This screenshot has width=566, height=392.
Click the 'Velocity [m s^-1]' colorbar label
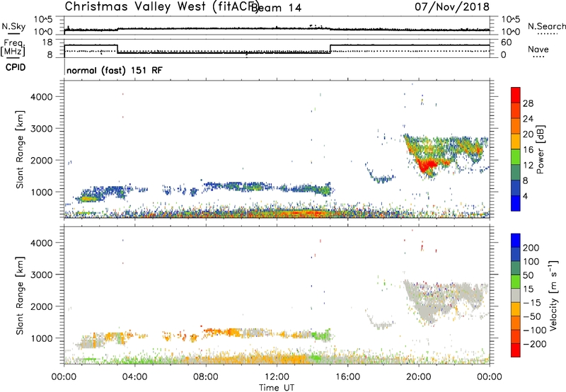coord(553,296)
